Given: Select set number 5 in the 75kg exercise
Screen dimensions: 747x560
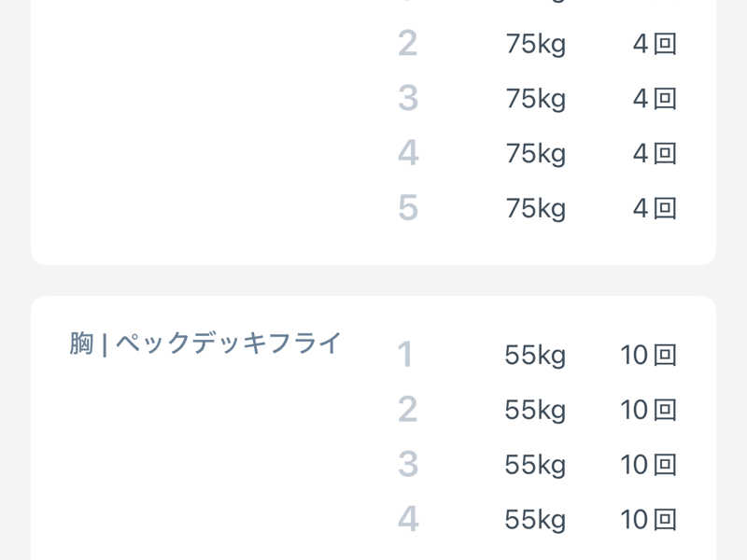Looking at the screenshot, I should coord(407,208).
